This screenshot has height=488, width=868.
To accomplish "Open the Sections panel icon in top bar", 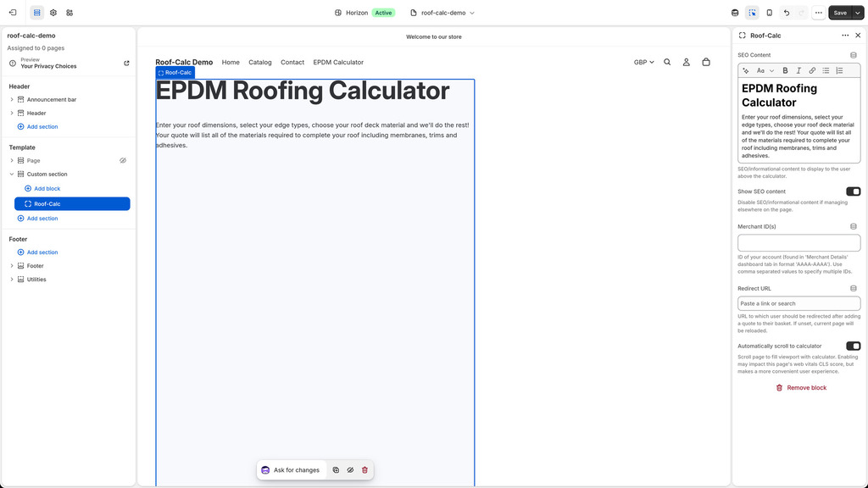I will pos(37,13).
